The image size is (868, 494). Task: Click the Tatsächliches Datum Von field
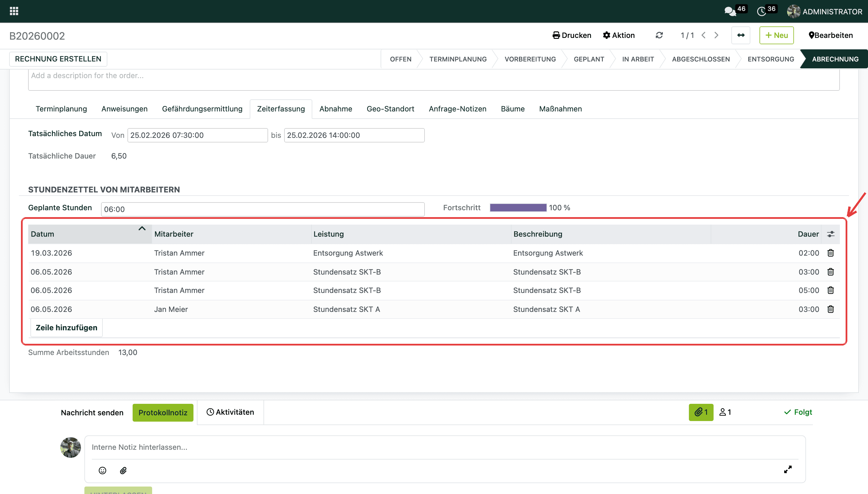pyautogui.click(x=198, y=135)
